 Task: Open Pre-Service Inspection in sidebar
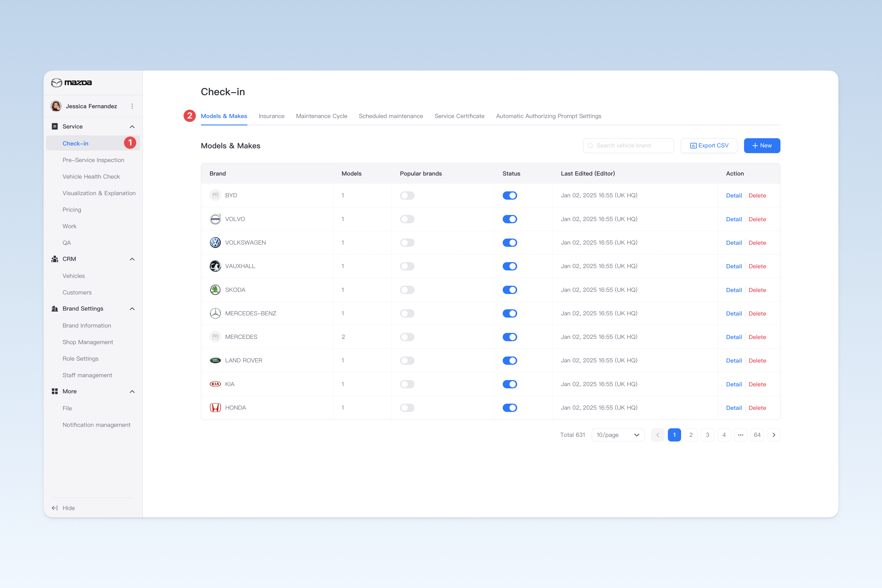[x=93, y=160]
